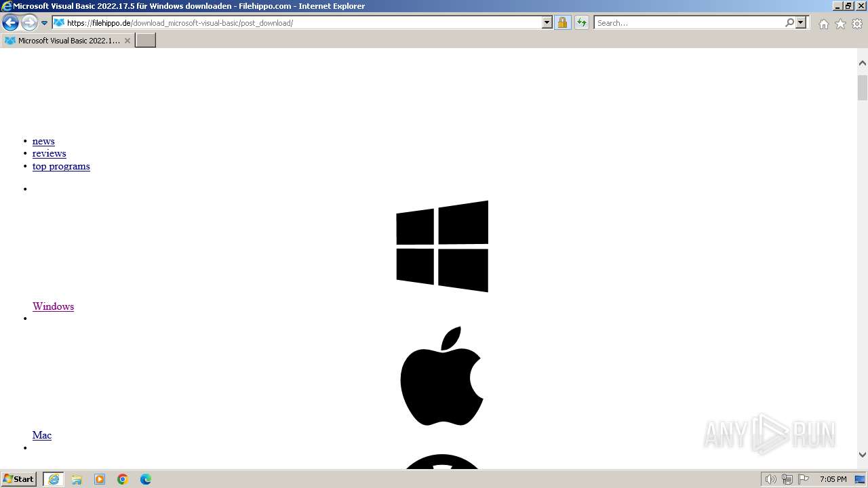Click the volume speaker tray icon
This screenshot has width=868, height=488.
click(770, 479)
